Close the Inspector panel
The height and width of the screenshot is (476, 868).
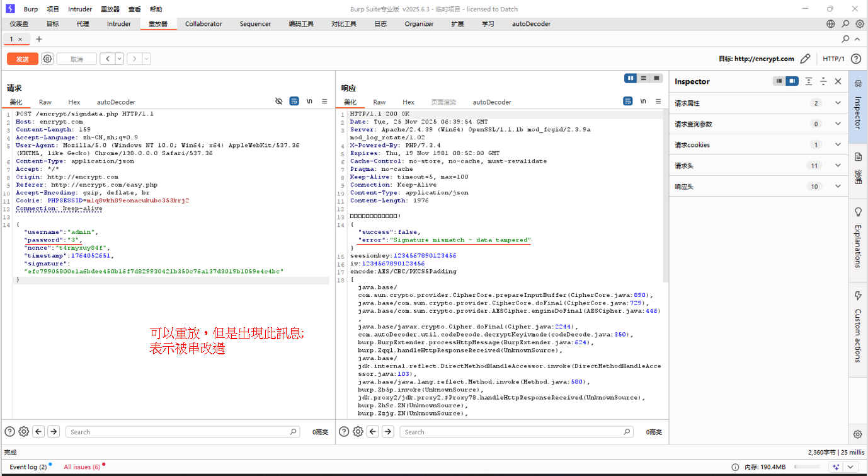(x=838, y=81)
